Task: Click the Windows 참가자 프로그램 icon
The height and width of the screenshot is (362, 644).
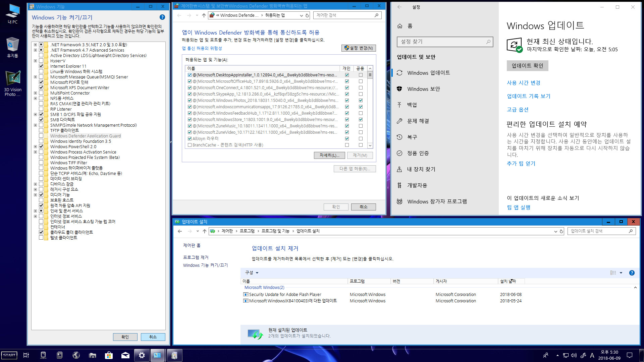Action: pyautogui.click(x=399, y=201)
